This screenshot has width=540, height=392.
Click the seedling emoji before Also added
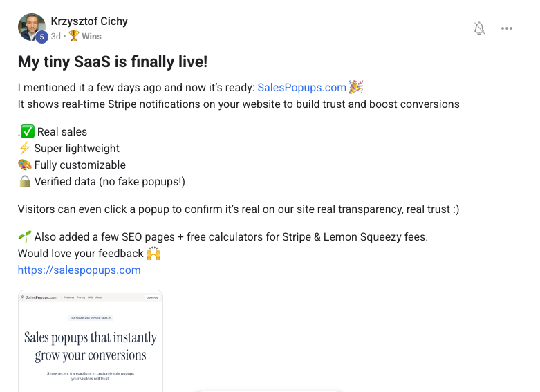click(25, 236)
